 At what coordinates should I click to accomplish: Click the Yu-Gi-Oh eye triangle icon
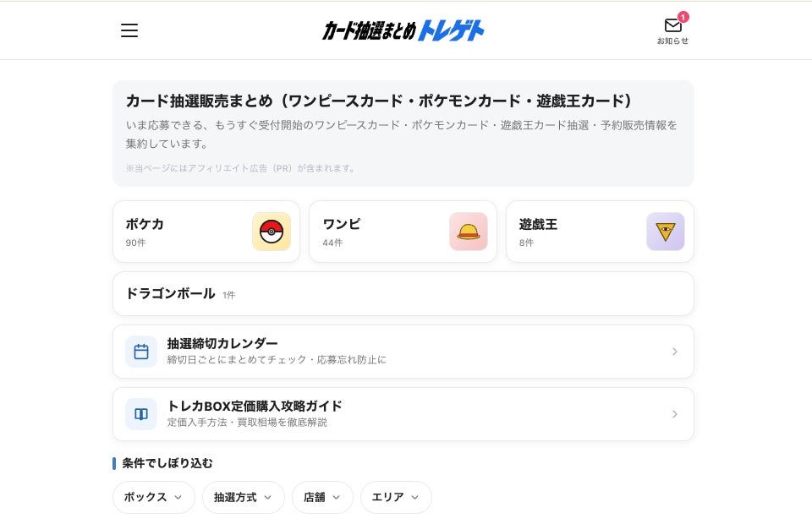(666, 232)
